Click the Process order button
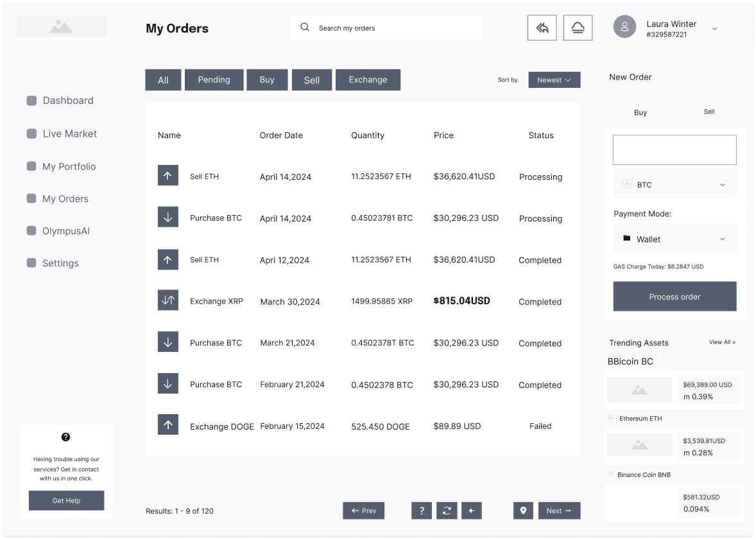 [x=674, y=296]
